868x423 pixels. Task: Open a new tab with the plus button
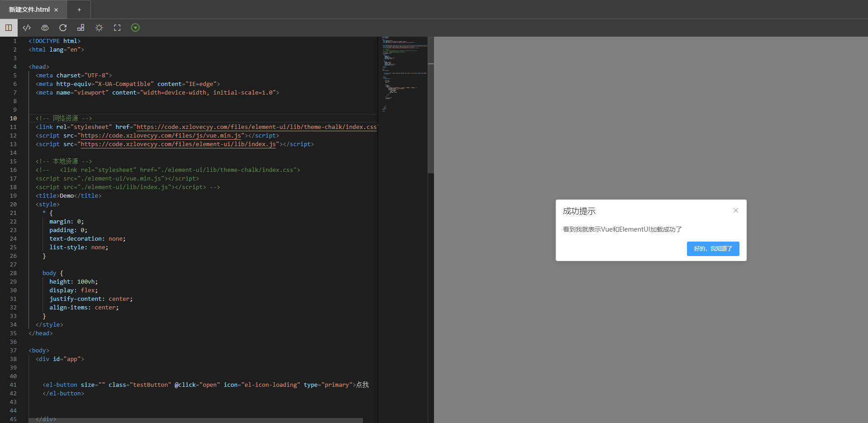79,9
